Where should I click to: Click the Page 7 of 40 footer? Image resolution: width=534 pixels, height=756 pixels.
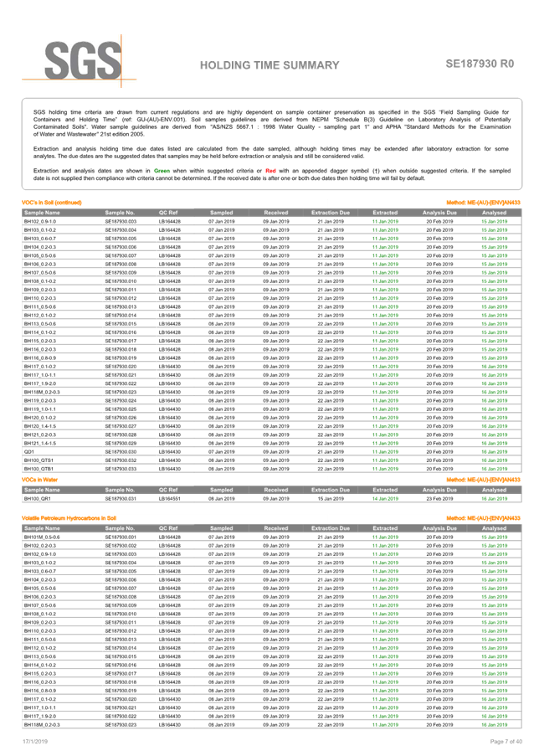(506, 742)
